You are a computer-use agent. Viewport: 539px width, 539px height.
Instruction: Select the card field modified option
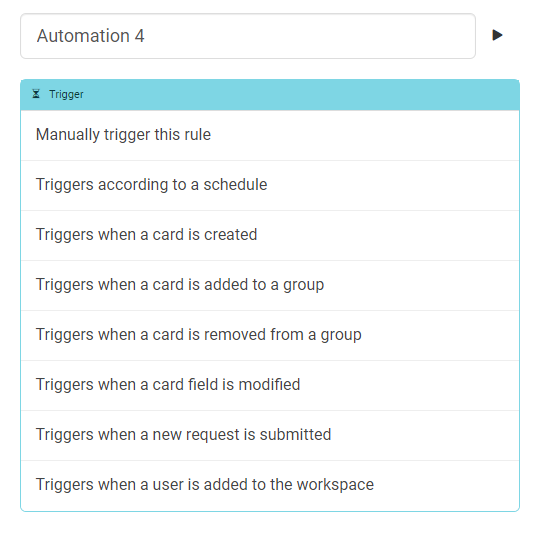[270, 385]
